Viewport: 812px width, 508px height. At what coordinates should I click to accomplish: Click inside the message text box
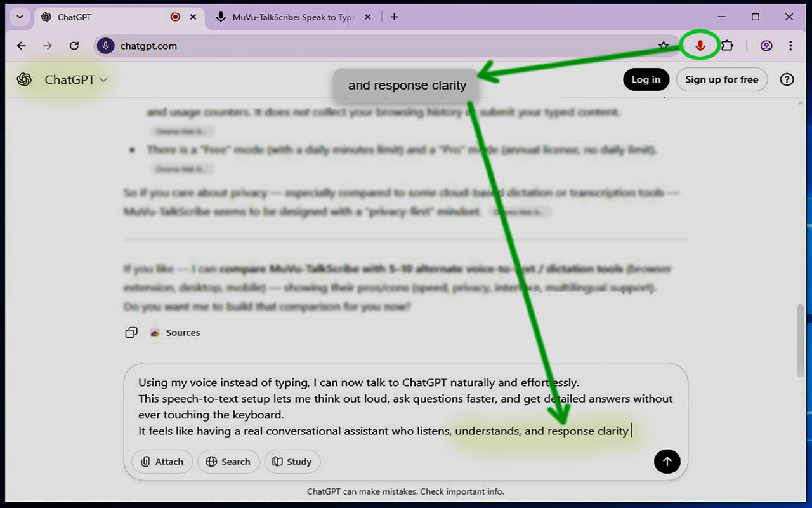tap(406, 406)
